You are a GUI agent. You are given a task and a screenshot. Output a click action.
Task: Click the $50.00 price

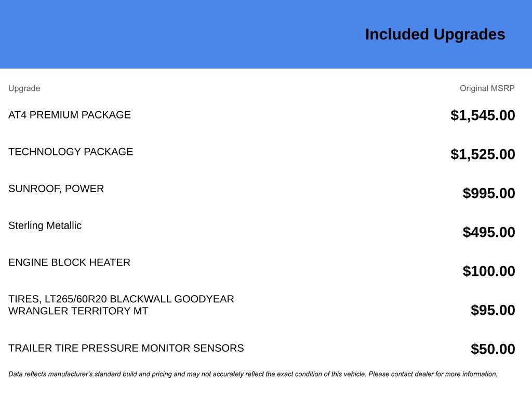click(493, 349)
